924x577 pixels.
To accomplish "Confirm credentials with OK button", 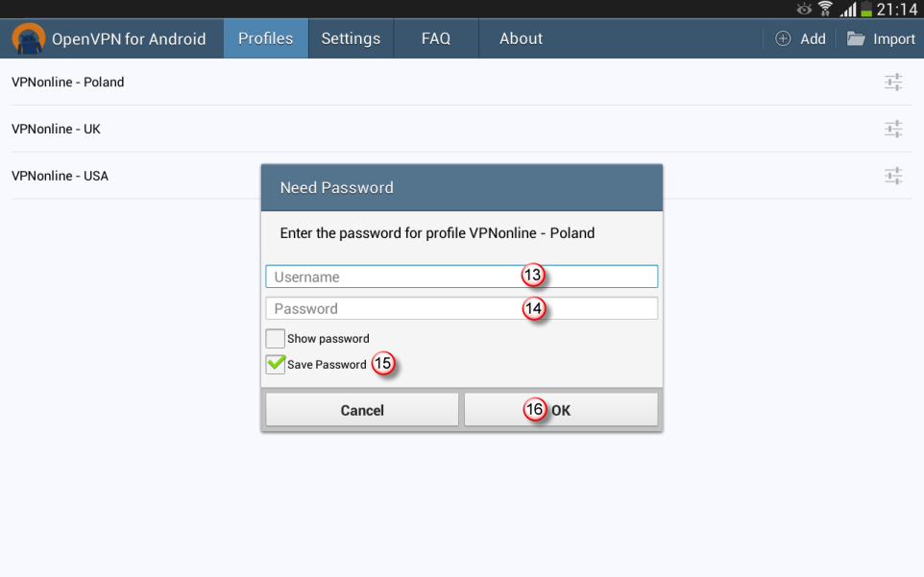I will (561, 410).
